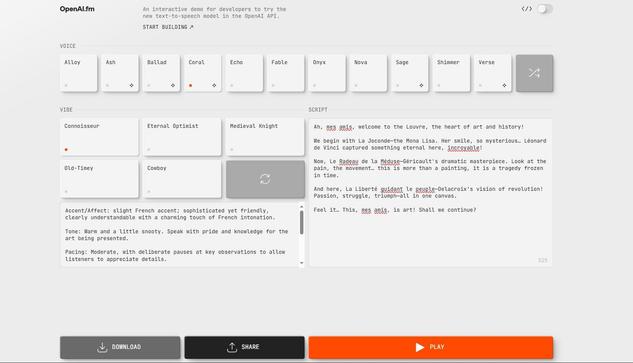Share the current voice setup

(245, 347)
